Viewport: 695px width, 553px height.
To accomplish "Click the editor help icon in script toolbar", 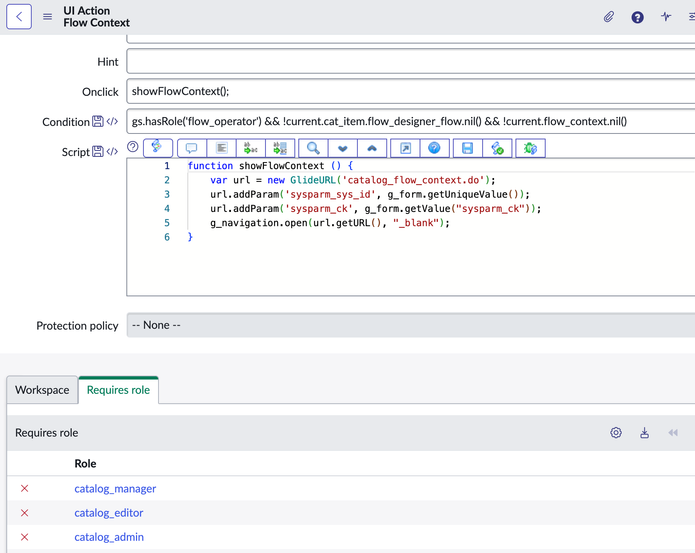I will [434, 148].
